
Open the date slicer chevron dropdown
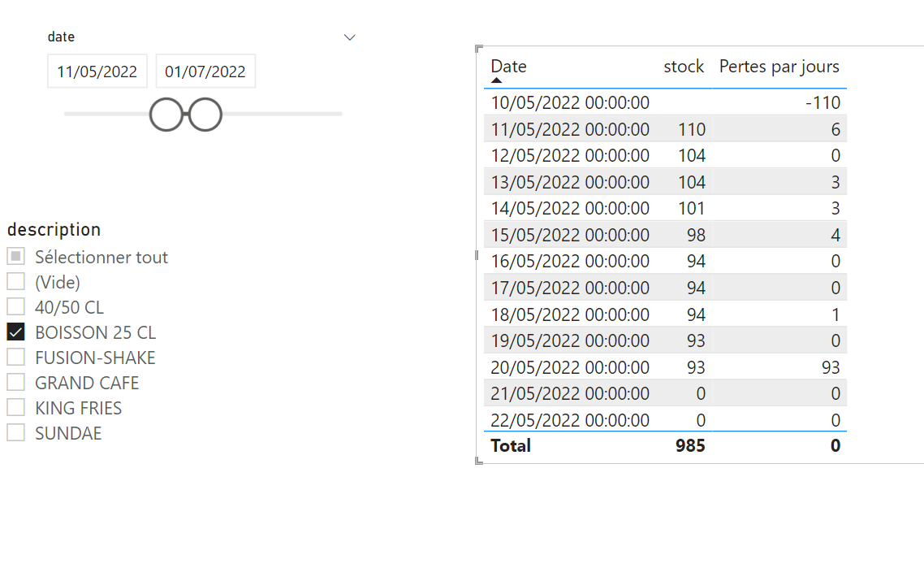pos(349,37)
